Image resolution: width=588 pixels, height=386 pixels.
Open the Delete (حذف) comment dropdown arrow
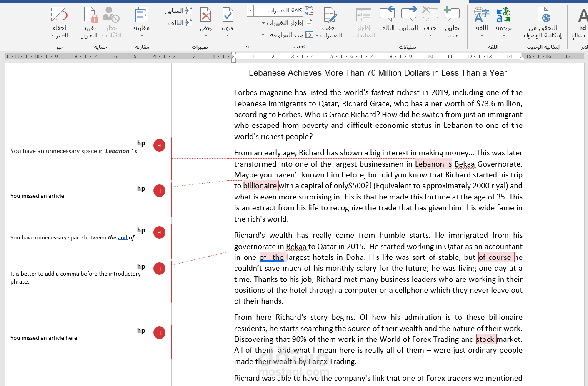point(430,36)
